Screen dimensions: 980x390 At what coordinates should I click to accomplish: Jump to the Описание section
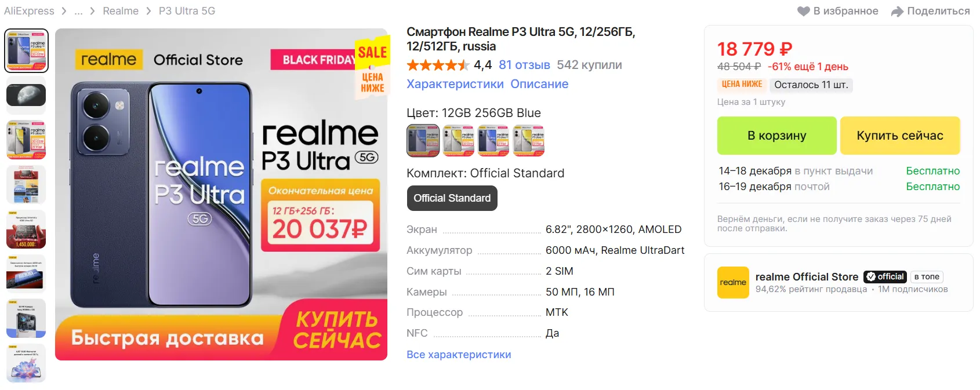(539, 84)
